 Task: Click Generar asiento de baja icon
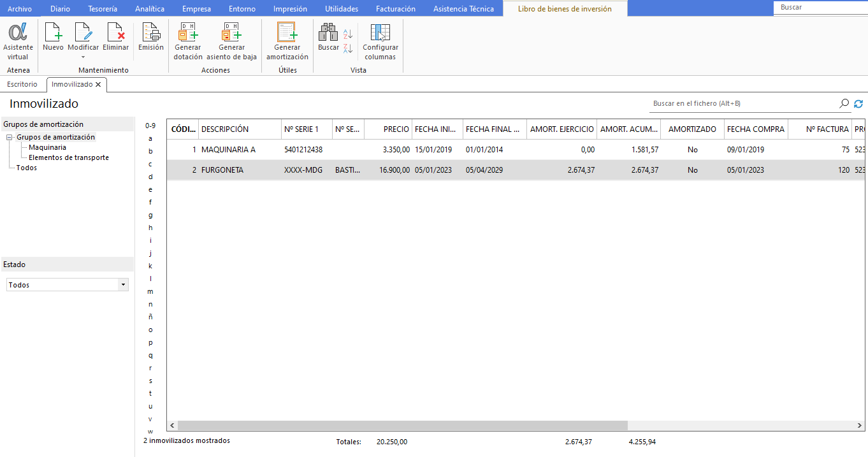click(x=231, y=32)
